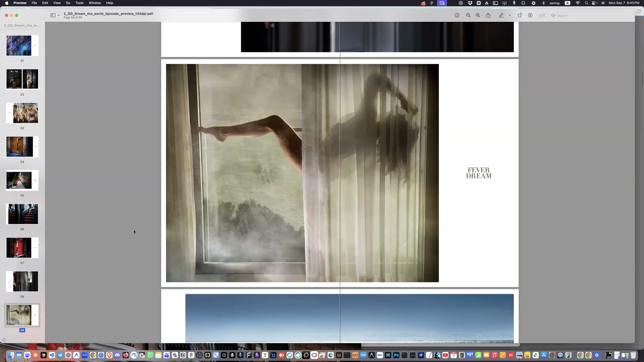Open the File menu
Screen dimensions: 644x362
[x=34, y=3]
